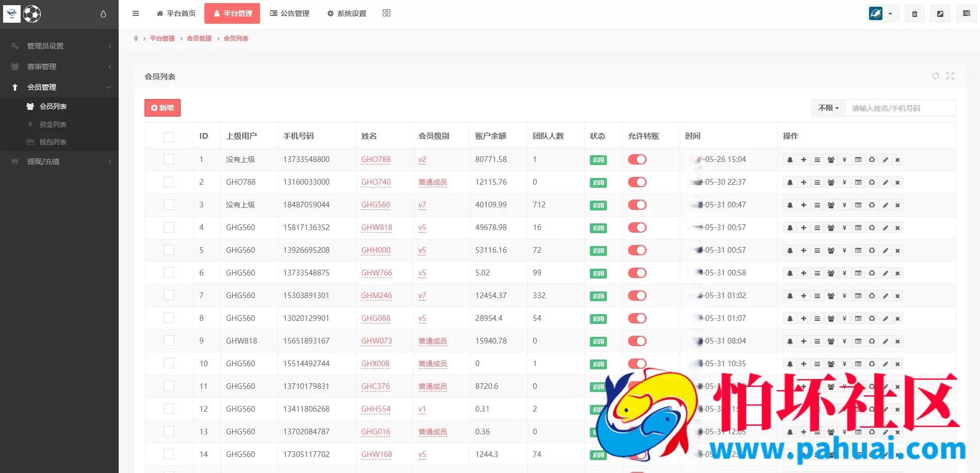Toggle transfer switch for GHO740
980x473 pixels.
tap(637, 182)
